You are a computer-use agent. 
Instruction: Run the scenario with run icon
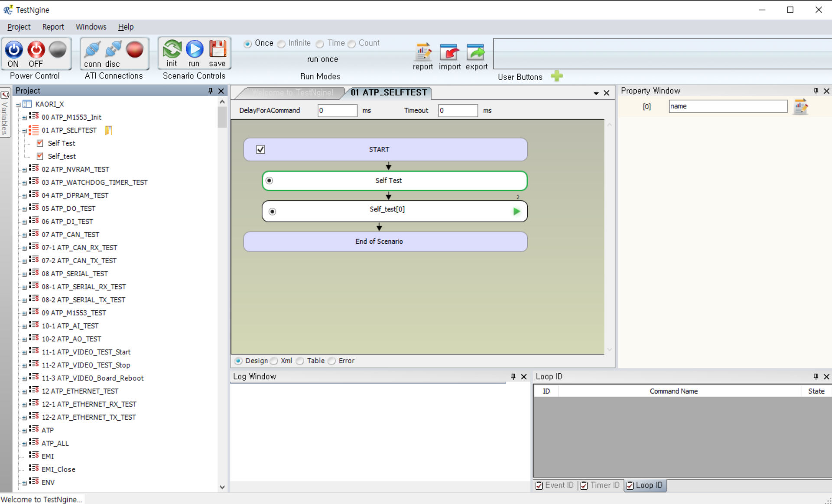click(194, 49)
